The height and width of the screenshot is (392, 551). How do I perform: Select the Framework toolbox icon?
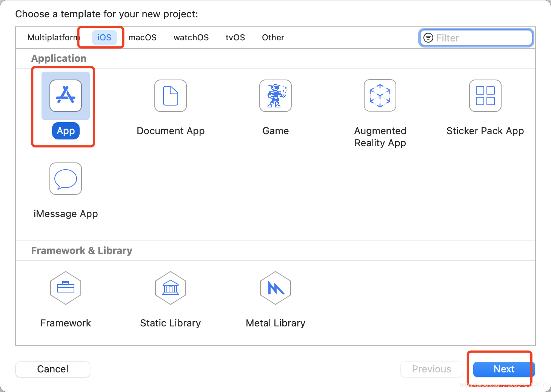coord(66,288)
